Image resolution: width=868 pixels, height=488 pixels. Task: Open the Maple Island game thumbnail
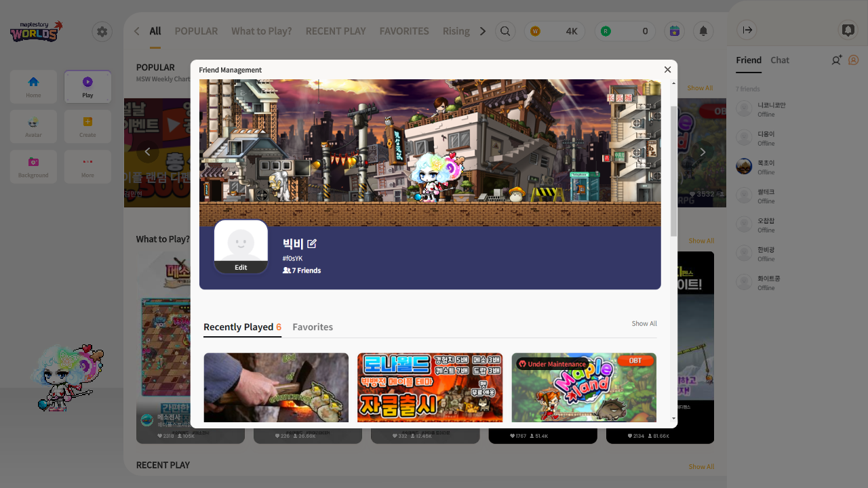pyautogui.click(x=584, y=388)
